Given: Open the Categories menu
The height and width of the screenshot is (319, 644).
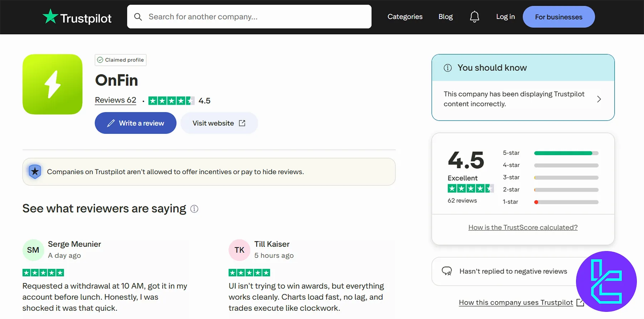Looking at the screenshot, I should (405, 17).
